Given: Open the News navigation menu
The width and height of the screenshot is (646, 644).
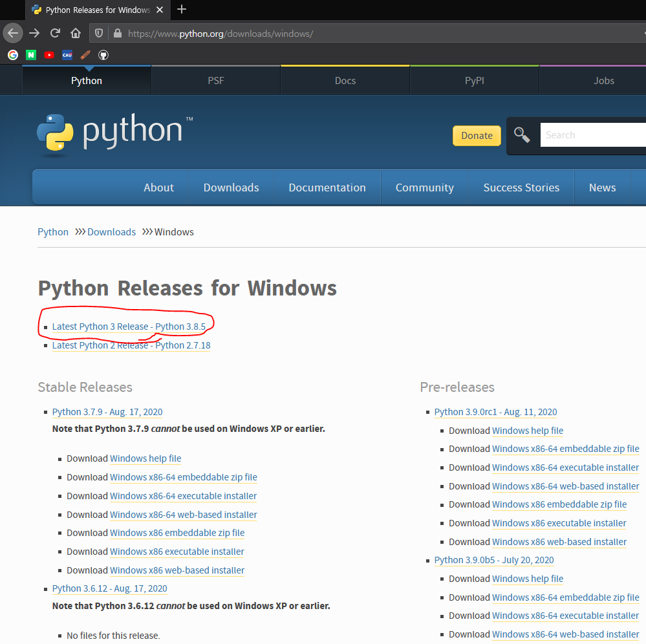Looking at the screenshot, I should point(602,188).
